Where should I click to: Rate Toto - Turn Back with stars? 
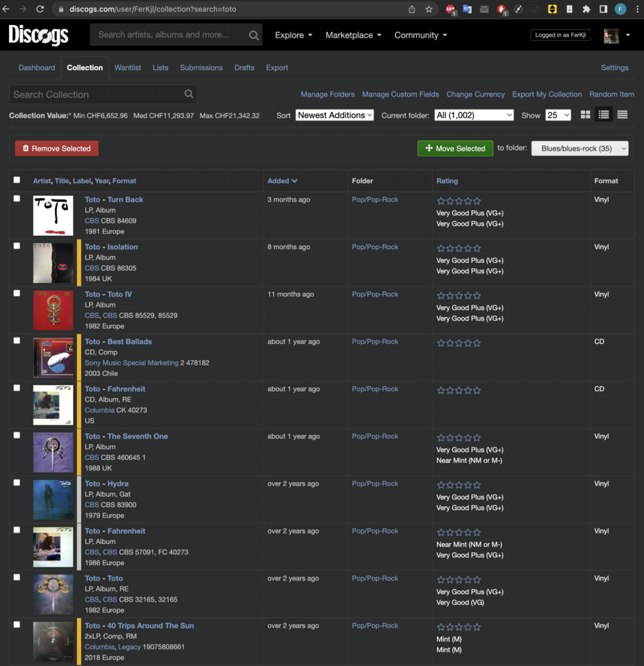click(459, 201)
